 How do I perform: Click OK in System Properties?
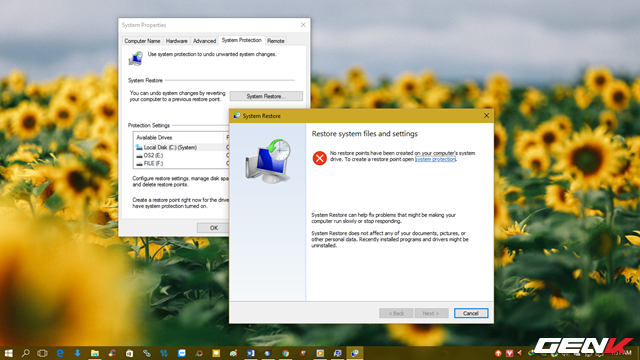[x=213, y=228]
